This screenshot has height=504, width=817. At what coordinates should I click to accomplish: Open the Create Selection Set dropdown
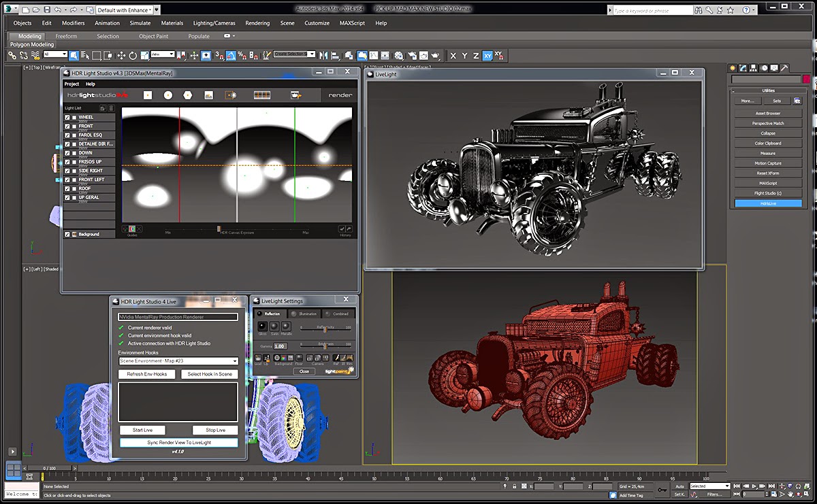(294, 54)
